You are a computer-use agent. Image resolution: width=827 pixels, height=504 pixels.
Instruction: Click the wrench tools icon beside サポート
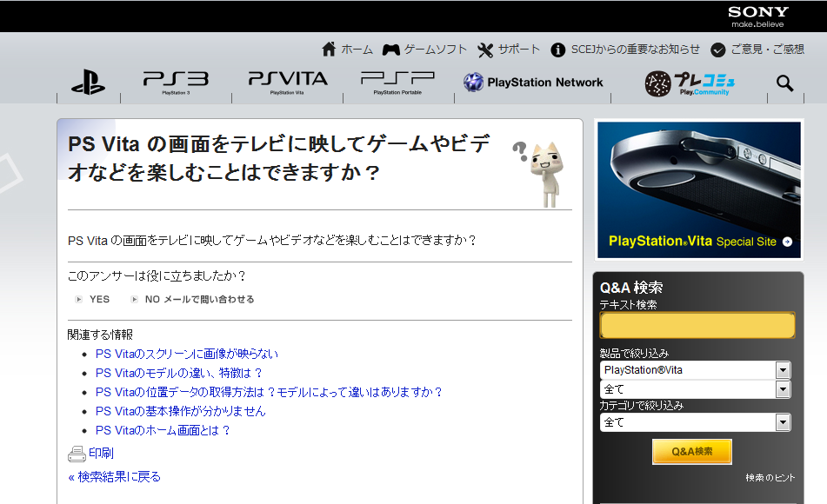(x=485, y=50)
